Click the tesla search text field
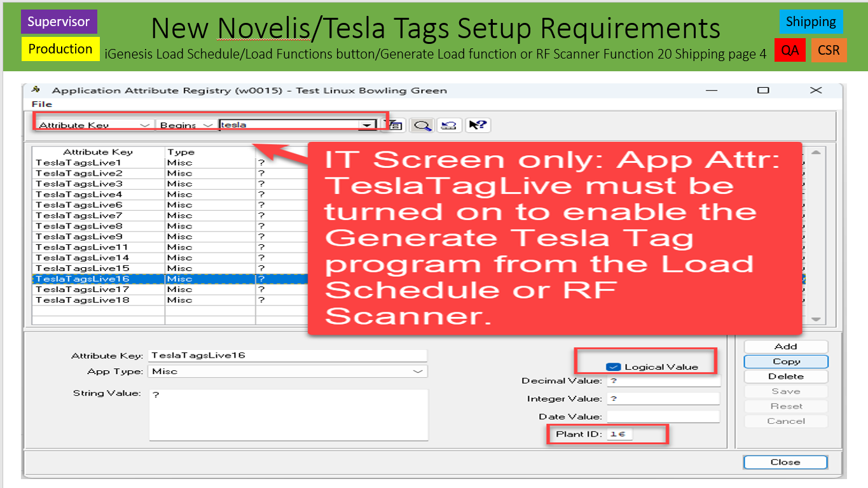 pos(290,125)
